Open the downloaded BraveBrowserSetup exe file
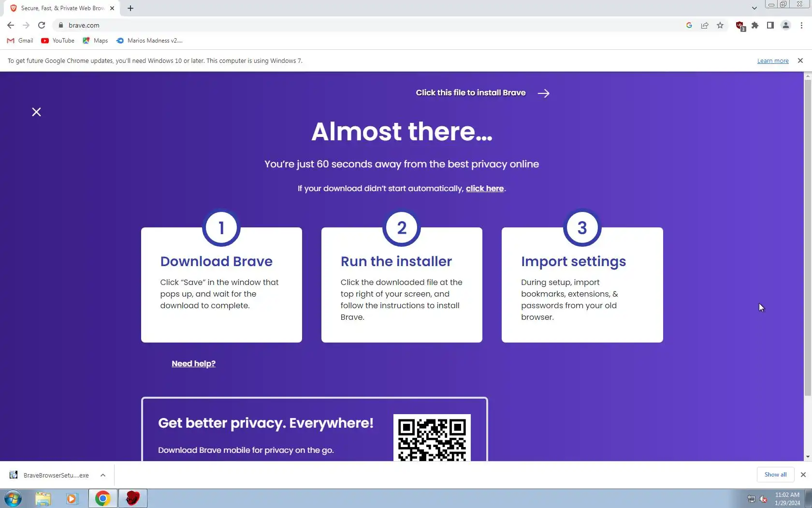This screenshot has width=812, height=508. (50, 475)
